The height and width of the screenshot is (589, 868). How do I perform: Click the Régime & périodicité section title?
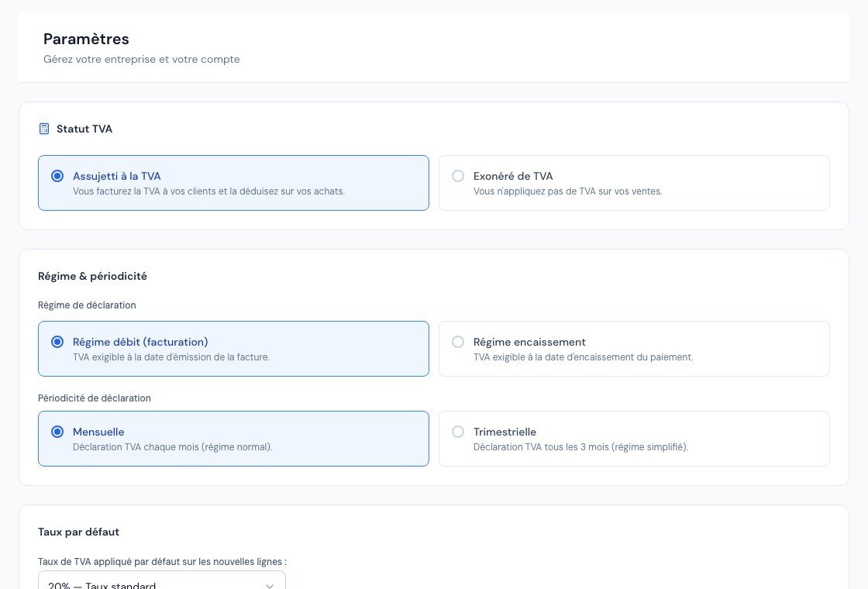coord(92,276)
